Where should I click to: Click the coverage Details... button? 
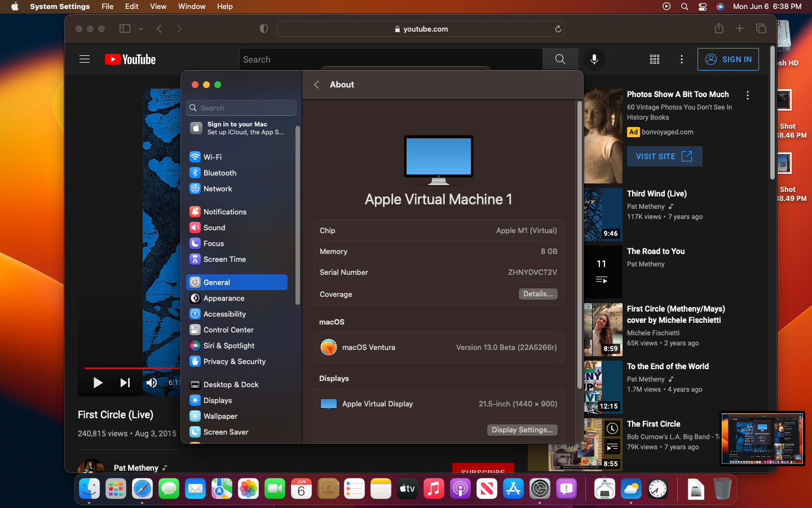[538, 294]
